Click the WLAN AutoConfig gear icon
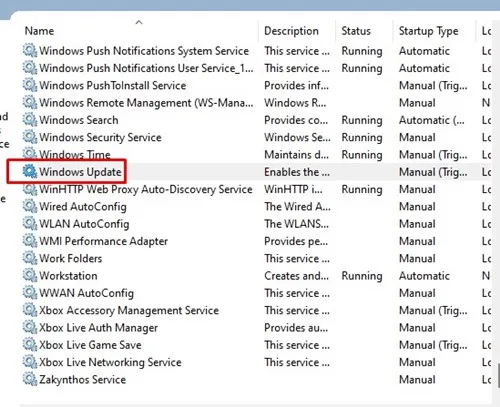Screen dimensions: 500x407 point(30,224)
